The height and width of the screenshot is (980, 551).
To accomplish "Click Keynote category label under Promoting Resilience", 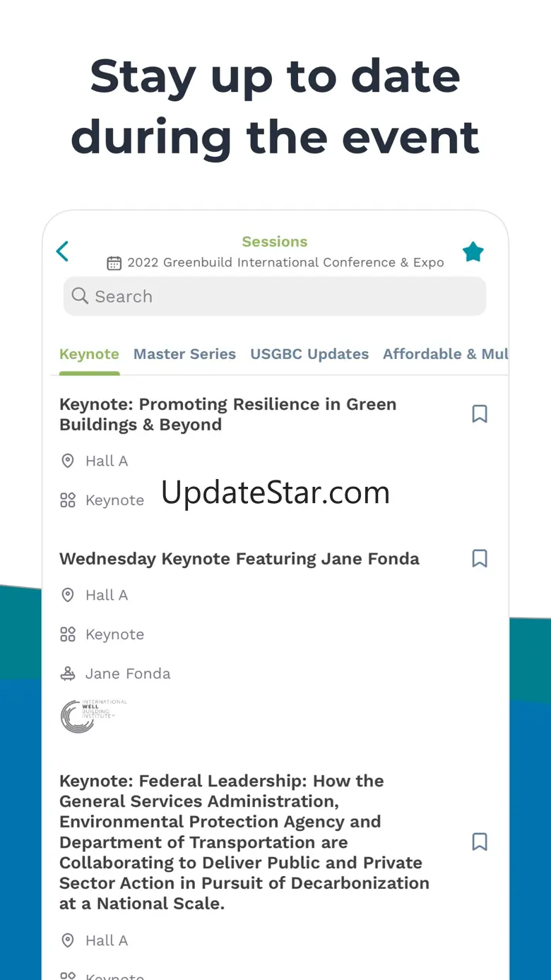I will click(114, 501).
